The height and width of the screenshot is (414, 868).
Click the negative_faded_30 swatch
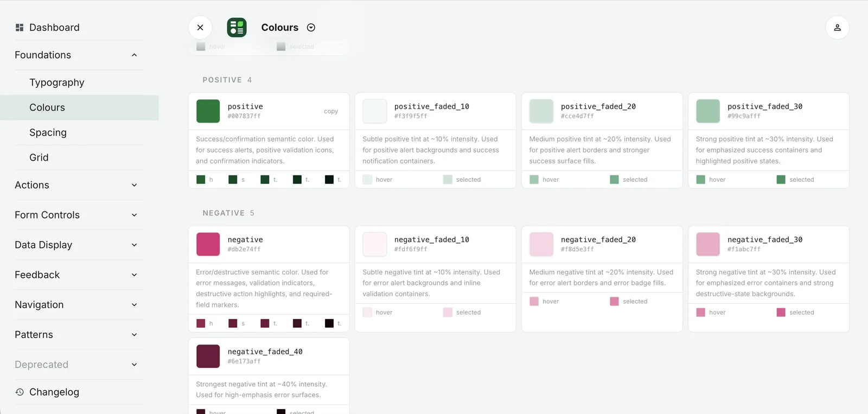[x=707, y=244]
